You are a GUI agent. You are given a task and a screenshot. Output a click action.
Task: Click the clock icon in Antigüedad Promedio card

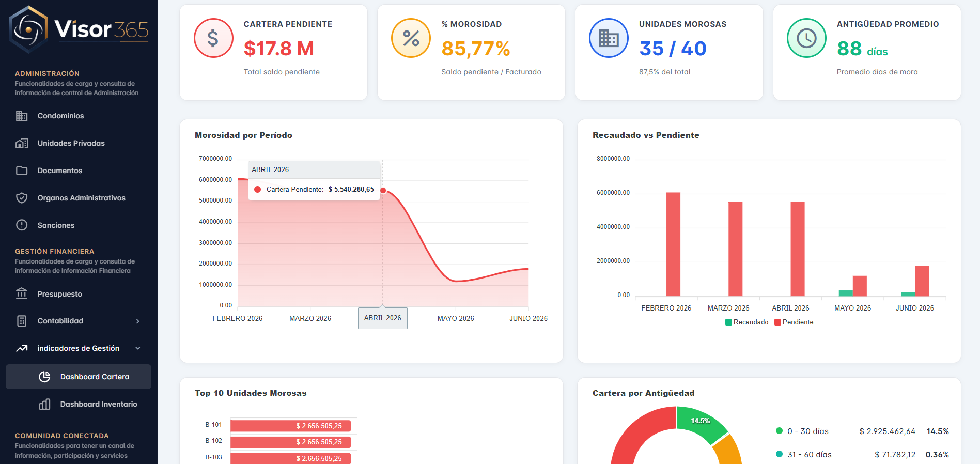(x=806, y=38)
